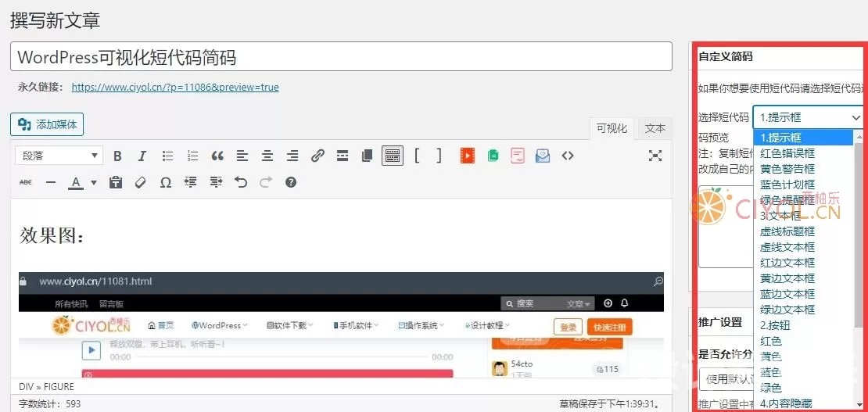
Task: Open 使用默认 promotion dropdown
Action: 726,379
